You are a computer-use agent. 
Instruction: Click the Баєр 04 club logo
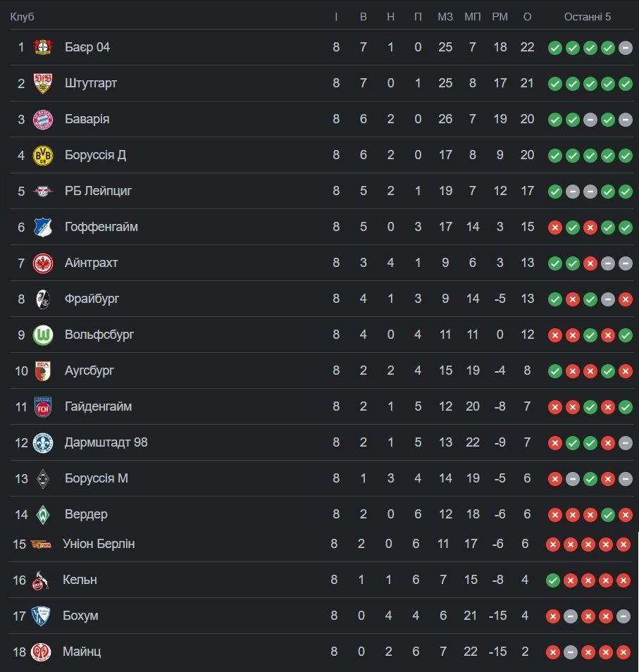(x=43, y=47)
